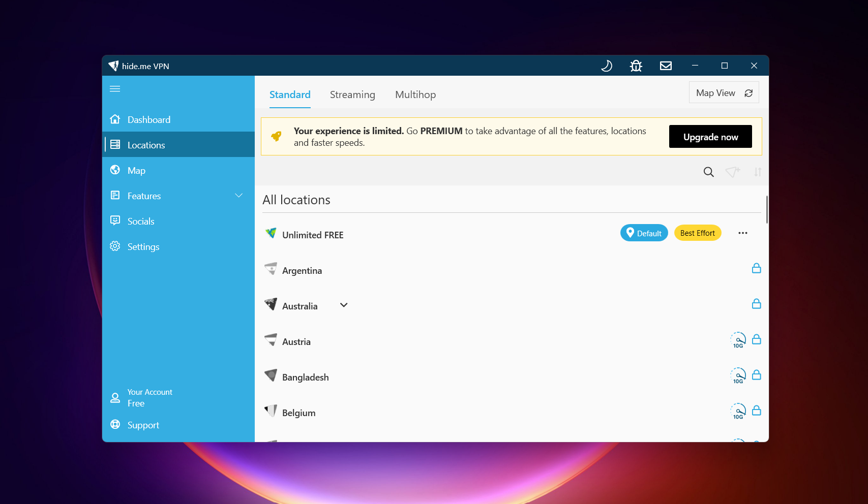Open Dashboard from the sidebar
868x504 pixels.
tap(178, 119)
